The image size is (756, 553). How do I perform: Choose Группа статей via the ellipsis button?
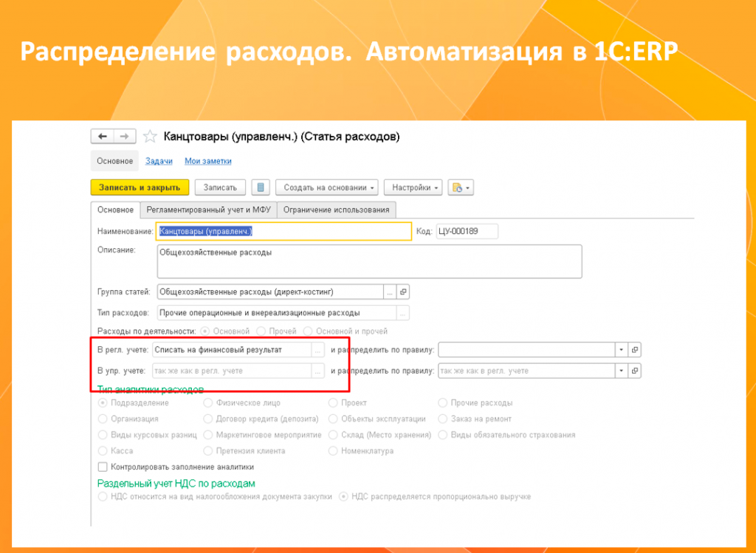[x=390, y=292]
